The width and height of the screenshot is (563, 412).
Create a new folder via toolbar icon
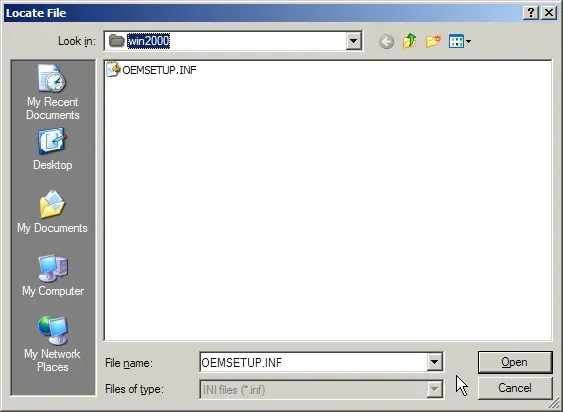(433, 41)
